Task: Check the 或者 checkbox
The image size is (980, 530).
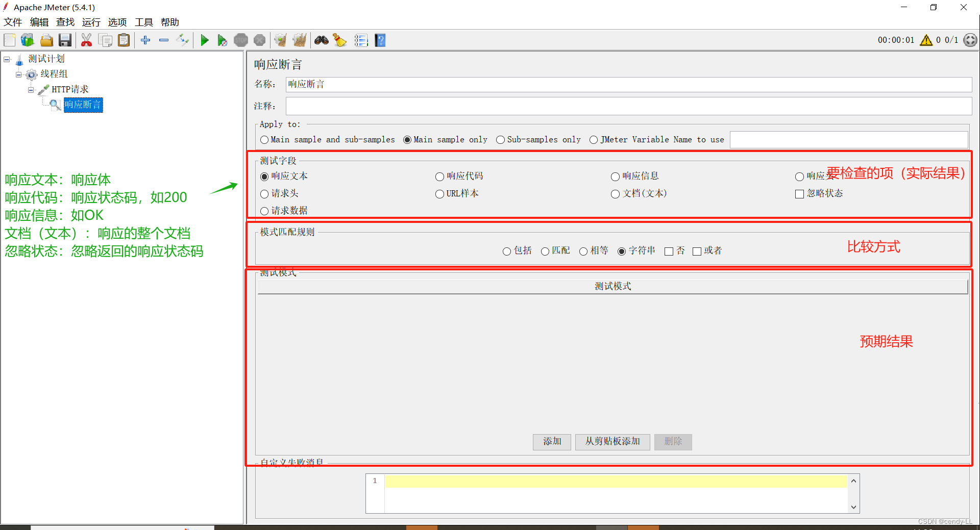Action: coord(697,251)
